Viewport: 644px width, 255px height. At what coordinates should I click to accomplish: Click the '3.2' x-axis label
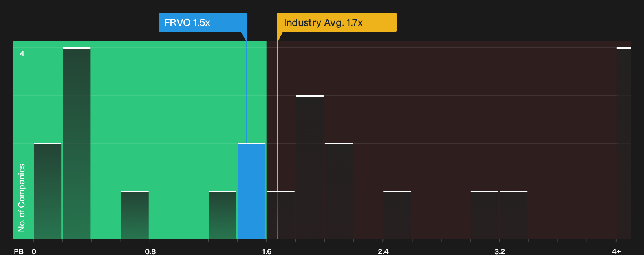click(499, 251)
